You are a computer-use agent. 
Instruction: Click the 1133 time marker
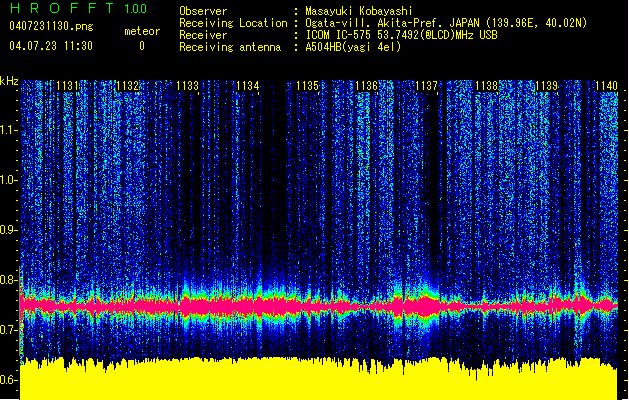[x=187, y=86]
